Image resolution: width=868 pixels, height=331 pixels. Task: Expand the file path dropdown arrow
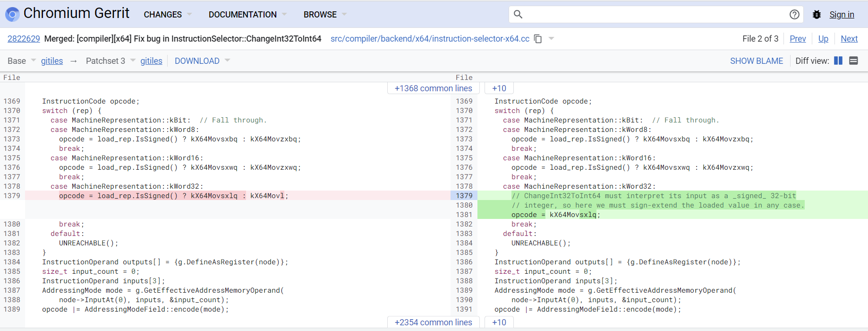pyautogui.click(x=551, y=38)
